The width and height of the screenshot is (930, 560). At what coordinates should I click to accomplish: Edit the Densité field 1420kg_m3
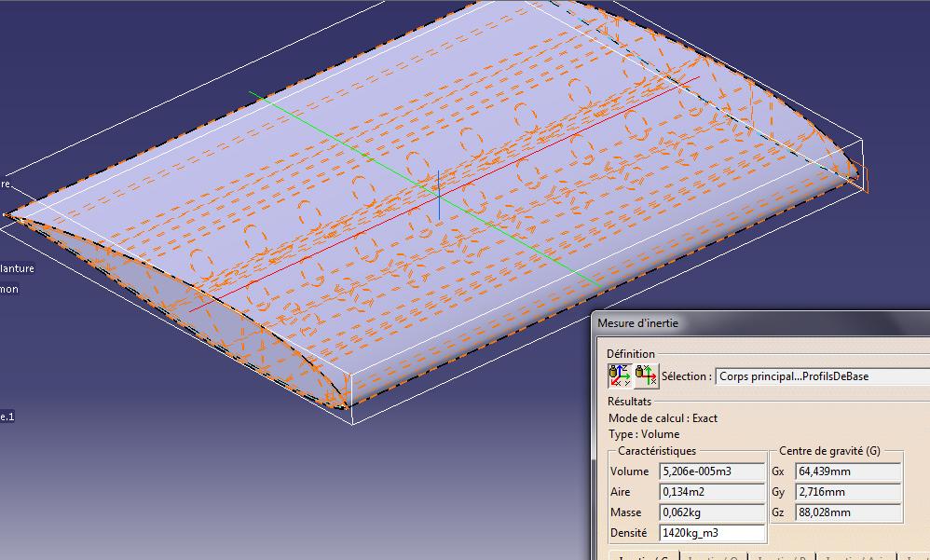(712, 533)
